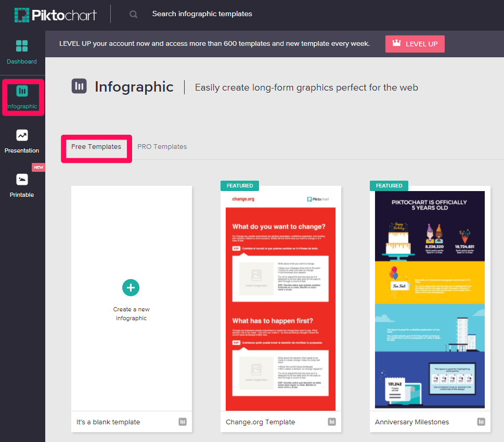Switch to the PRO Templates tab

162,147
